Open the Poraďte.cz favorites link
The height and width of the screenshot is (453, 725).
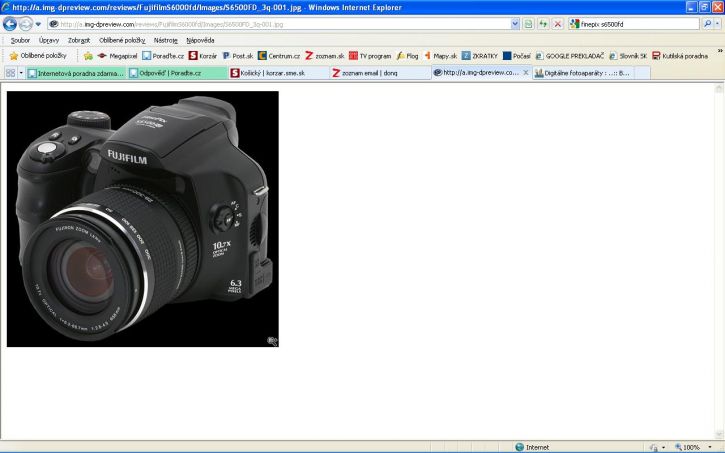163,56
